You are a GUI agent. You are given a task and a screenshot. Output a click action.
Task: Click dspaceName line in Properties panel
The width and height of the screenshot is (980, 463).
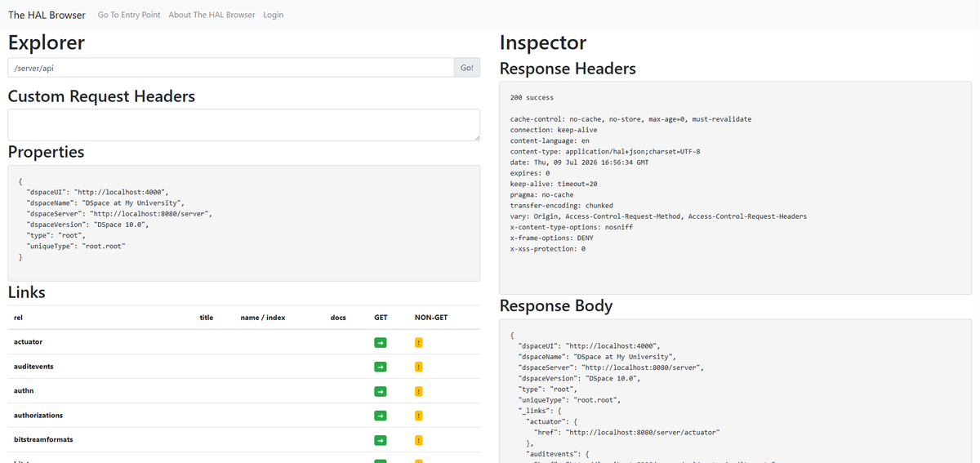[x=106, y=203]
